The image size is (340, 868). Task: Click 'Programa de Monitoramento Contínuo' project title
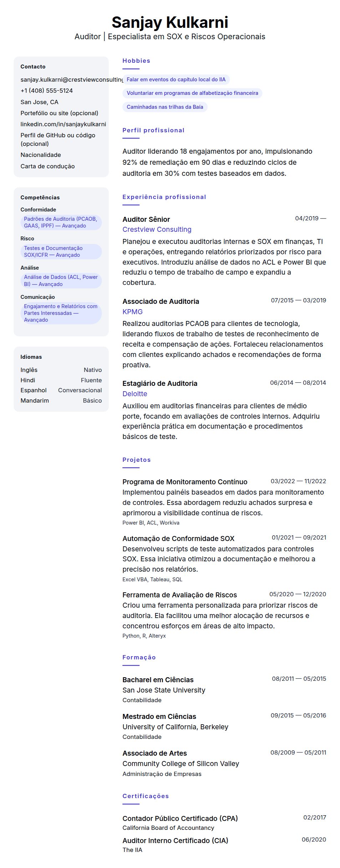[185, 482]
